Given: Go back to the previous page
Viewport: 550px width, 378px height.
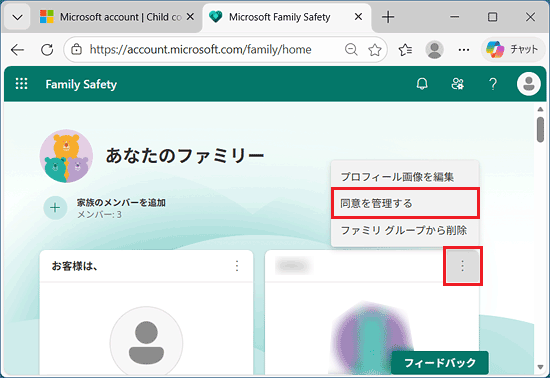Looking at the screenshot, I should tap(18, 50).
